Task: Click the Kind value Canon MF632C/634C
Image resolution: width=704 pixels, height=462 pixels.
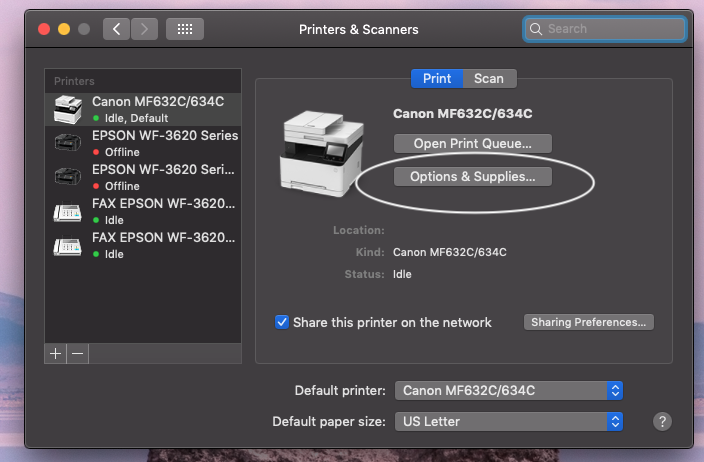Action: pyautogui.click(x=450, y=252)
